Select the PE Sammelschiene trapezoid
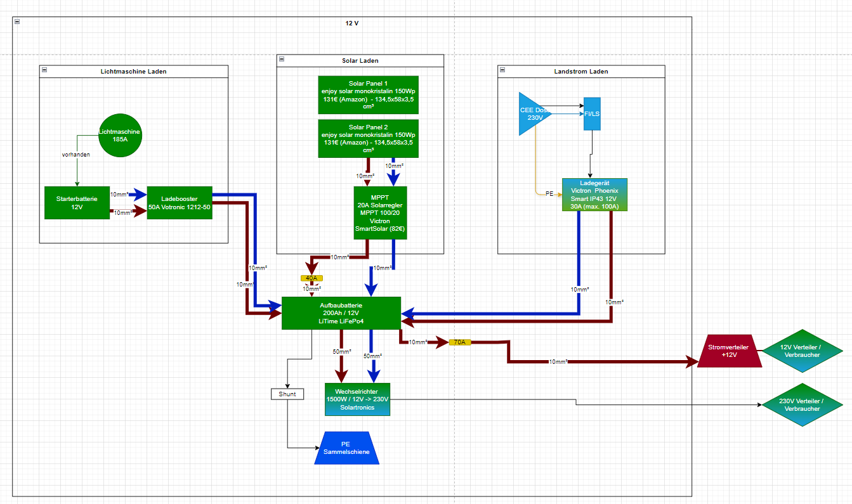Image resolution: width=852 pixels, height=504 pixels. [346, 448]
